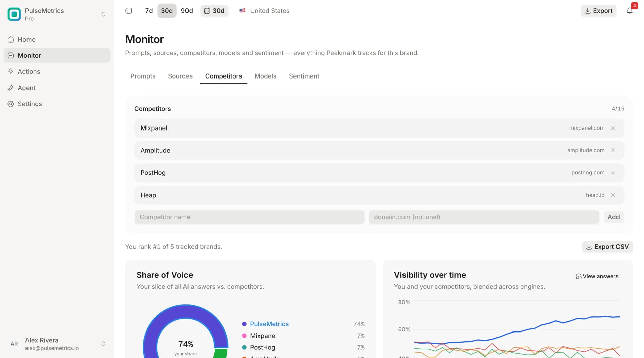Expand the PulseMetrics workspace switcher
Screen dimensions: 644x358
pyautogui.click(x=103, y=14)
